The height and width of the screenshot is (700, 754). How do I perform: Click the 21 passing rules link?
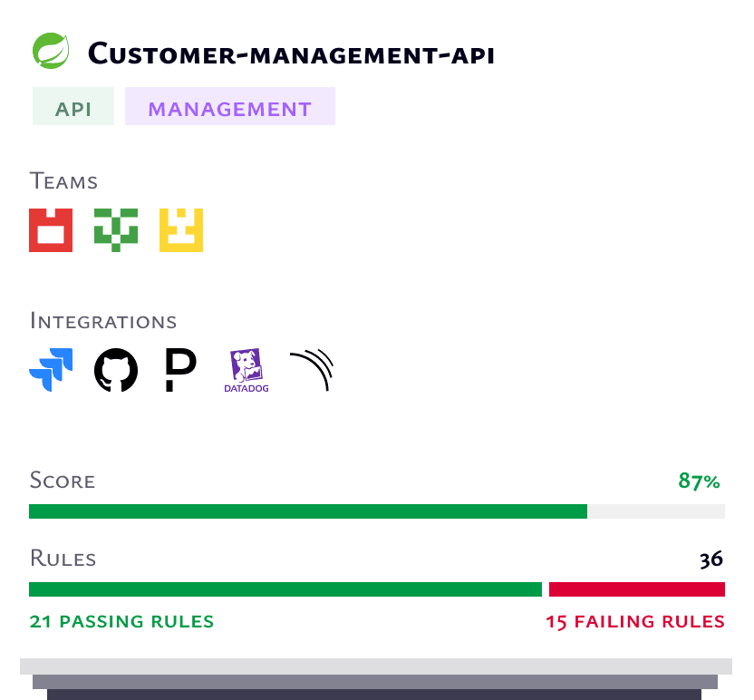click(x=121, y=622)
